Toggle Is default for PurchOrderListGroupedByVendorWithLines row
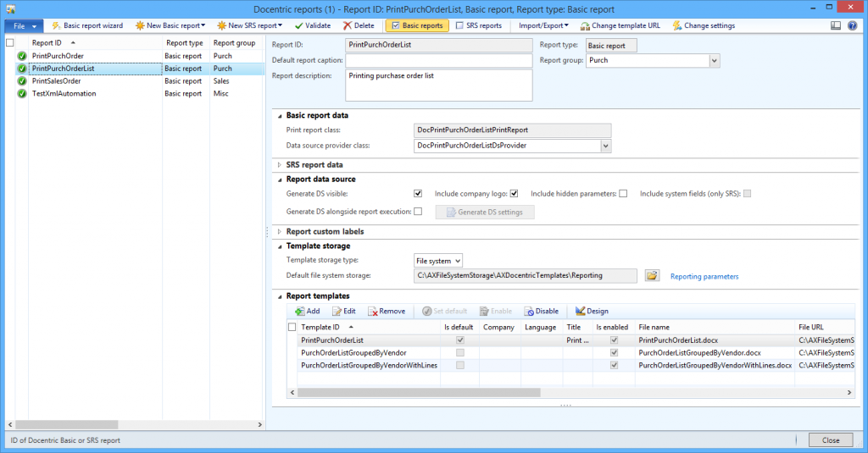Screen dimensions: 868x453 (x=460, y=365)
